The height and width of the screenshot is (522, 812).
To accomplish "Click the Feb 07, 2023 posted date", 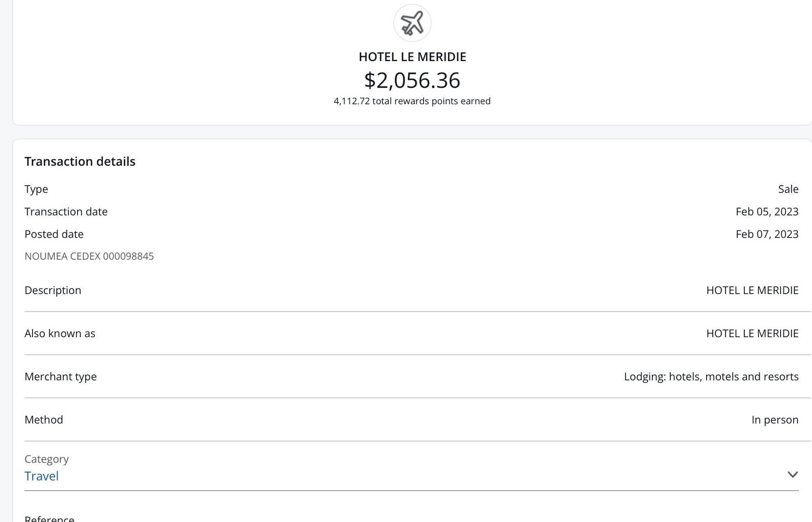I will tap(766, 234).
